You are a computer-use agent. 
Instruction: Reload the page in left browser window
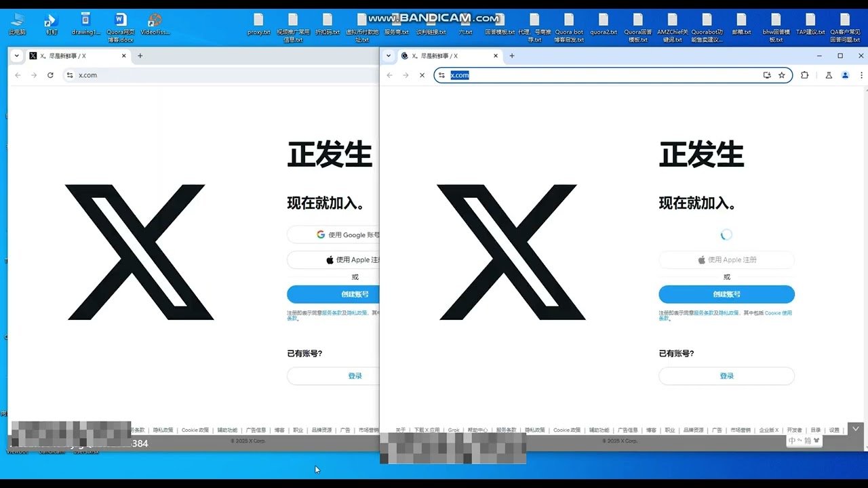(50, 75)
